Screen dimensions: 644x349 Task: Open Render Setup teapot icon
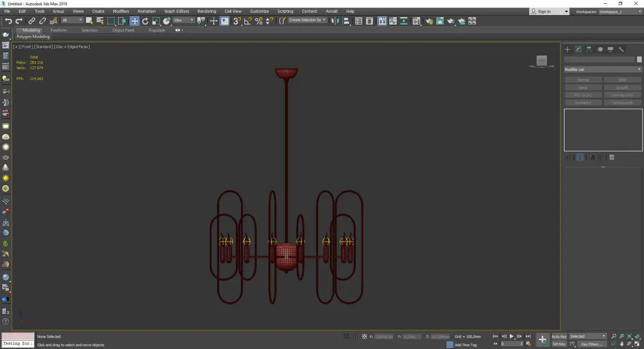429,21
